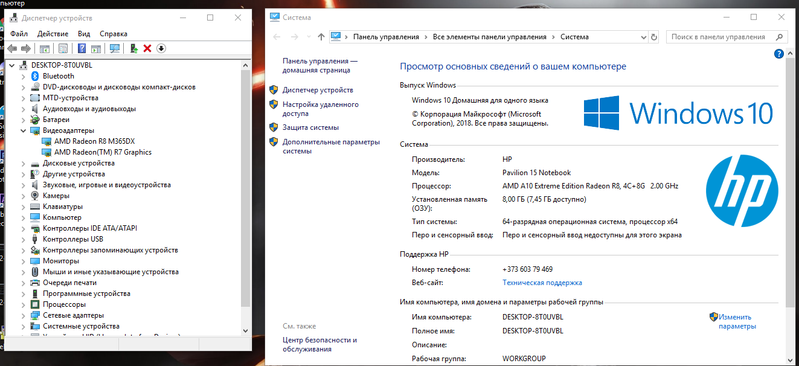The width and height of the screenshot is (799, 366).
Task: Open the Техническая поддержка website link
Action: (542, 282)
